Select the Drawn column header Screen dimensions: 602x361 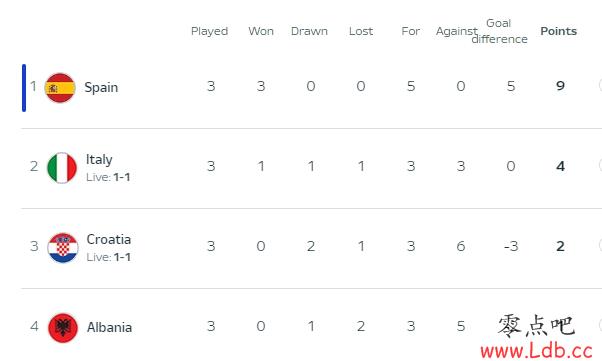point(309,31)
